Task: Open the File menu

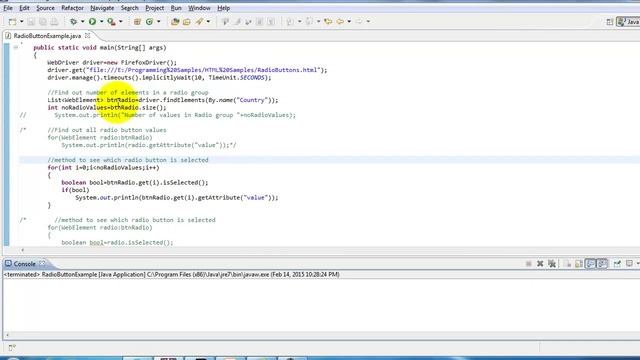Action: 8,8
